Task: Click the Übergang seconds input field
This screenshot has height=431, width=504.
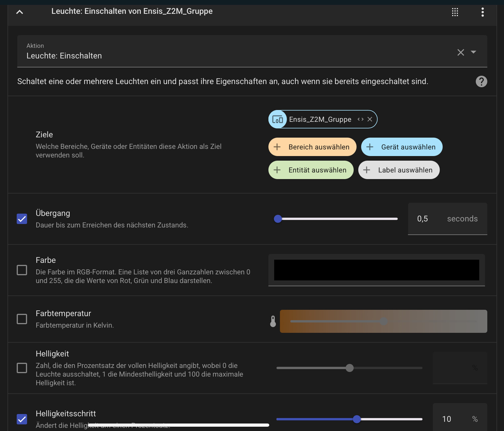Action: tap(426, 219)
